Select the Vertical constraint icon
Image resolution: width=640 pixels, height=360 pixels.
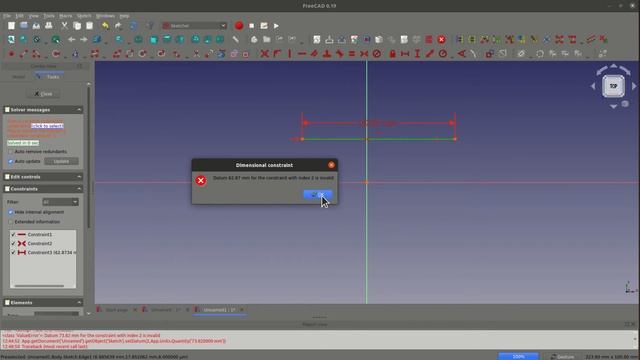pyautogui.click(x=289, y=53)
